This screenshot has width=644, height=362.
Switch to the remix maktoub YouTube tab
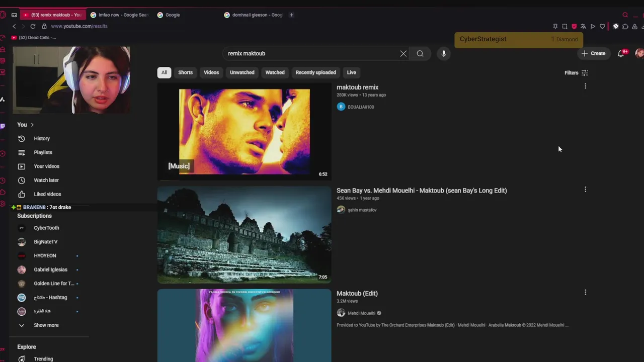tap(52, 15)
